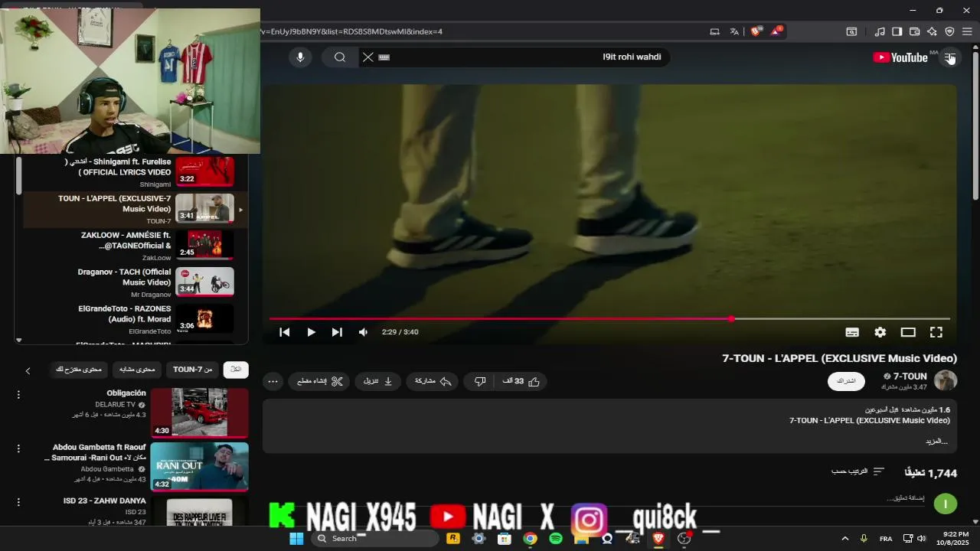The width and height of the screenshot is (980, 551).
Task: Toggle theater mode in the player
Action: 908,332
